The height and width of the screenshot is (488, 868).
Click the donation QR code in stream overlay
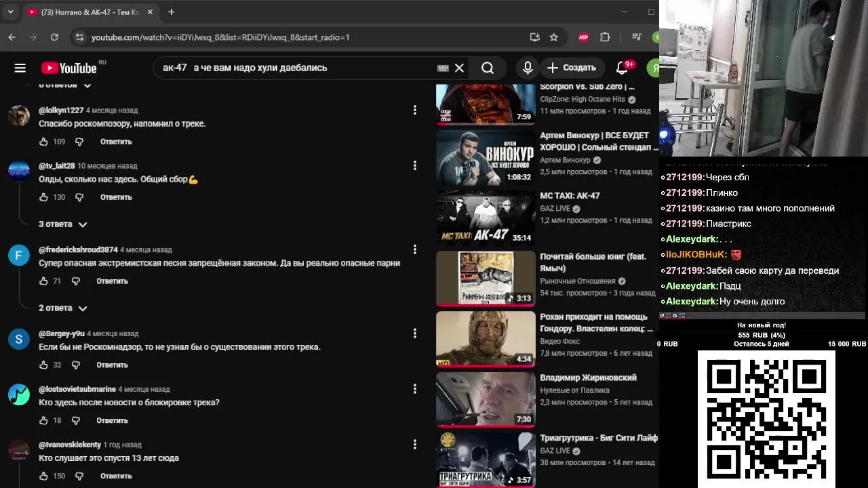[x=766, y=419]
